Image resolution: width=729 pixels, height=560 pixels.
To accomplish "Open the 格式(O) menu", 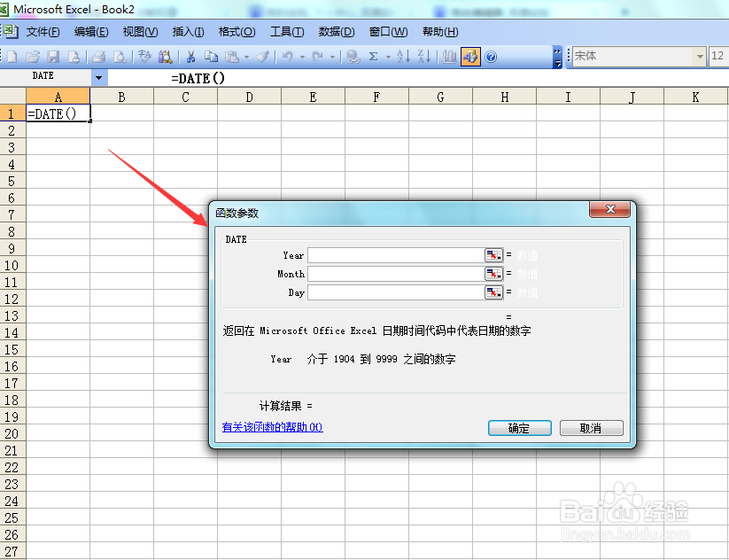I will (x=237, y=32).
